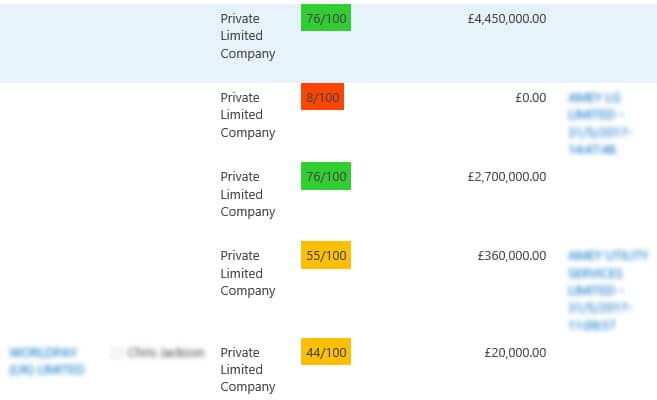Select the £360,000.00 amount cell
The height and width of the screenshot is (400, 657).
(x=512, y=255)
